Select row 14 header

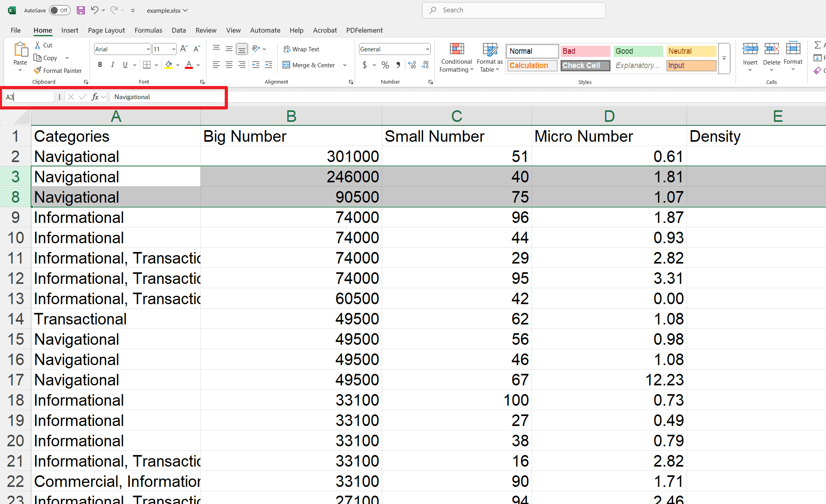(16, 319)
